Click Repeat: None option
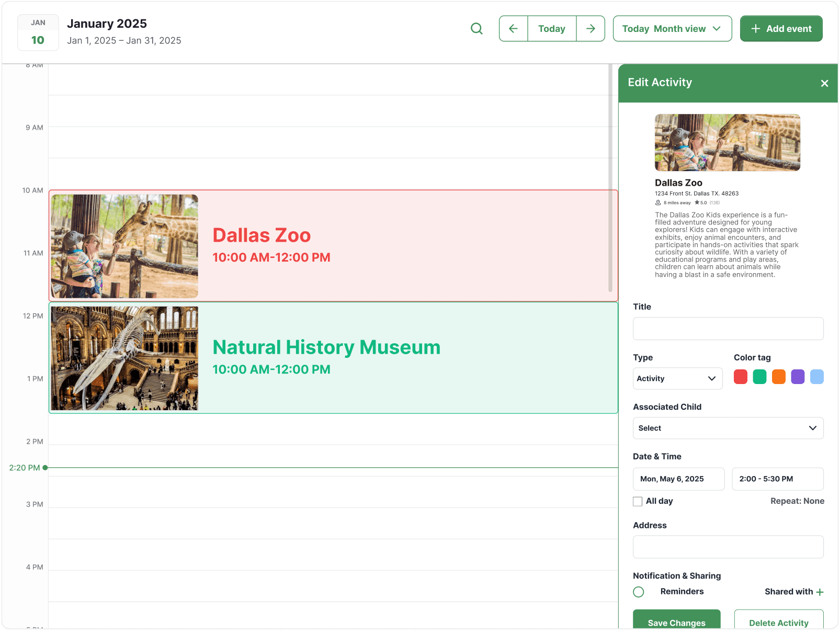Viewport: 840px width, 631px height. pos(797,501)
